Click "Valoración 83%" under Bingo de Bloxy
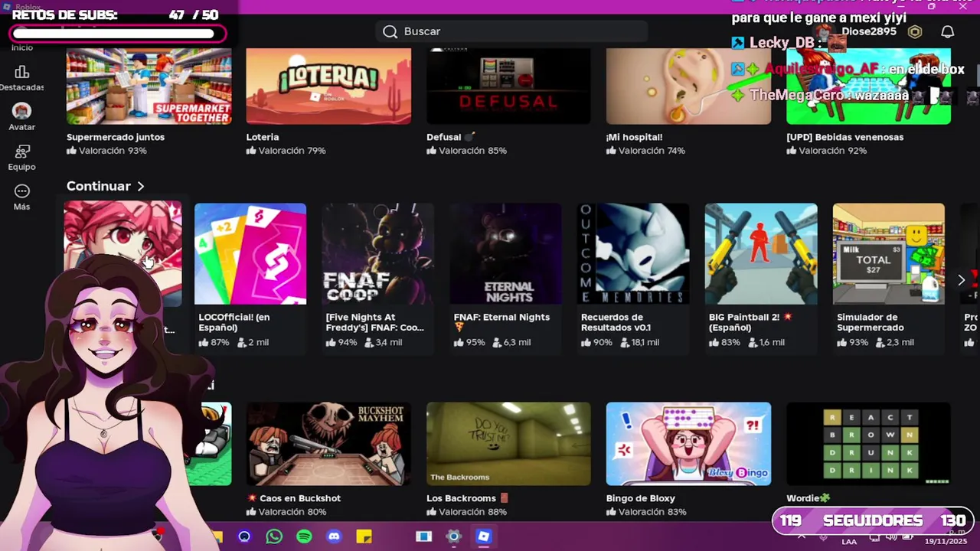 [x=646, y=512]
